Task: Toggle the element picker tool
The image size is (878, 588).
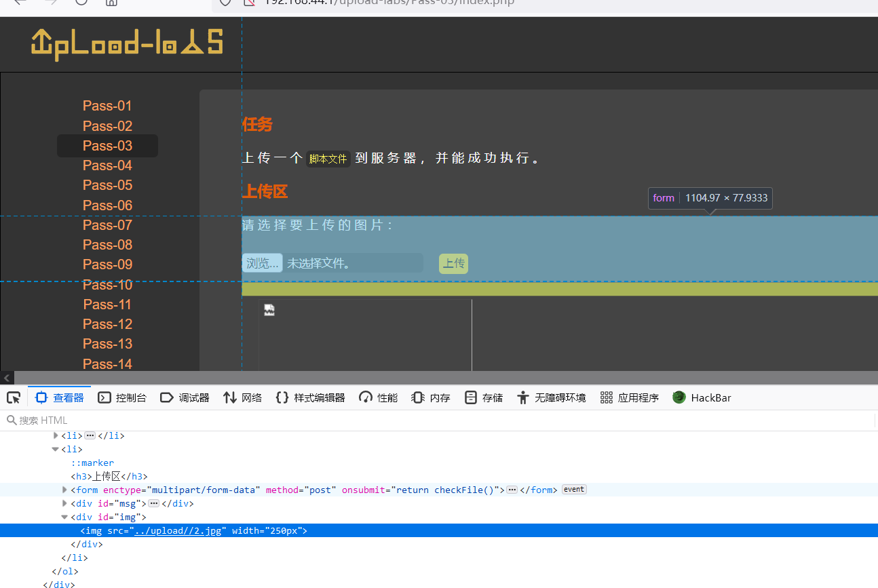Action: pos(14,397)
